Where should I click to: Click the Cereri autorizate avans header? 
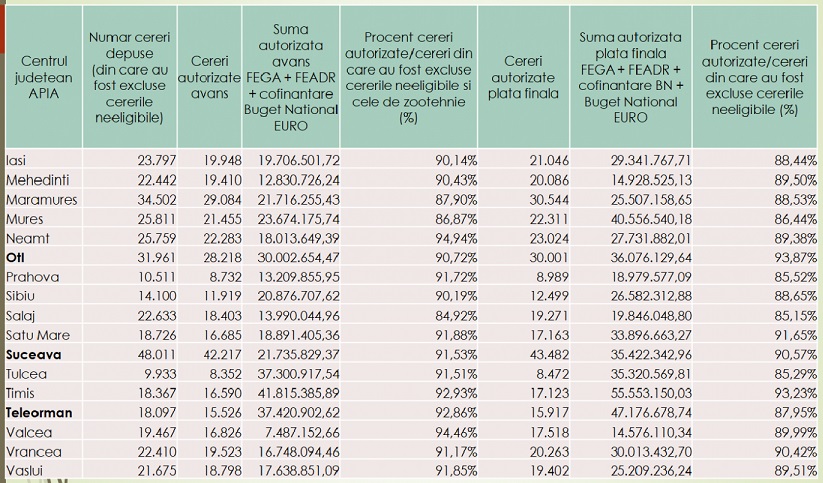tap(209, 77)
